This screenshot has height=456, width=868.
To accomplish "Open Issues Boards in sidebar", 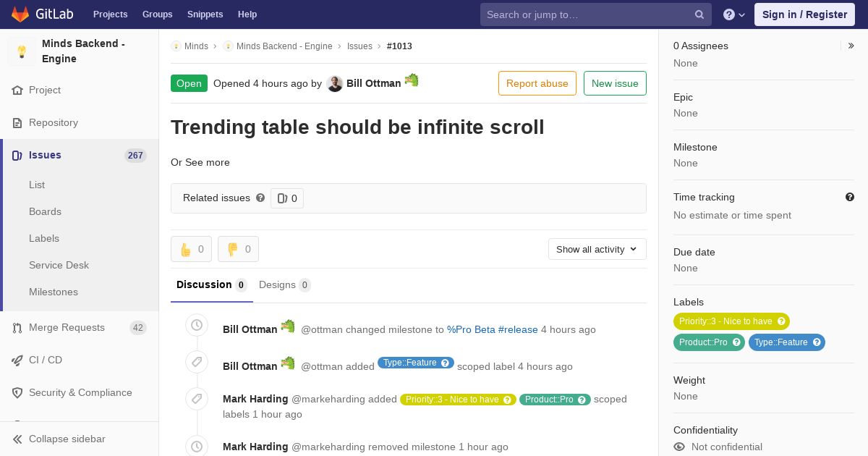I will pos(45,212).
